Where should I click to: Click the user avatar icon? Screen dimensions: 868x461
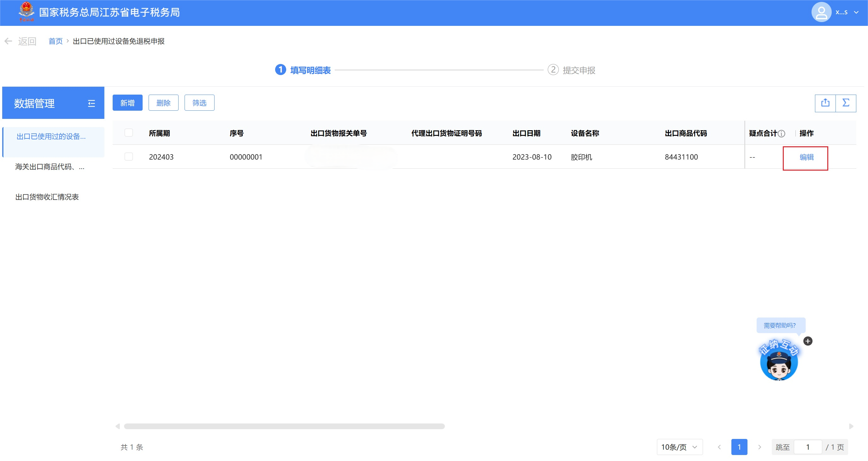pyautogui.click(x=821, y=13)
